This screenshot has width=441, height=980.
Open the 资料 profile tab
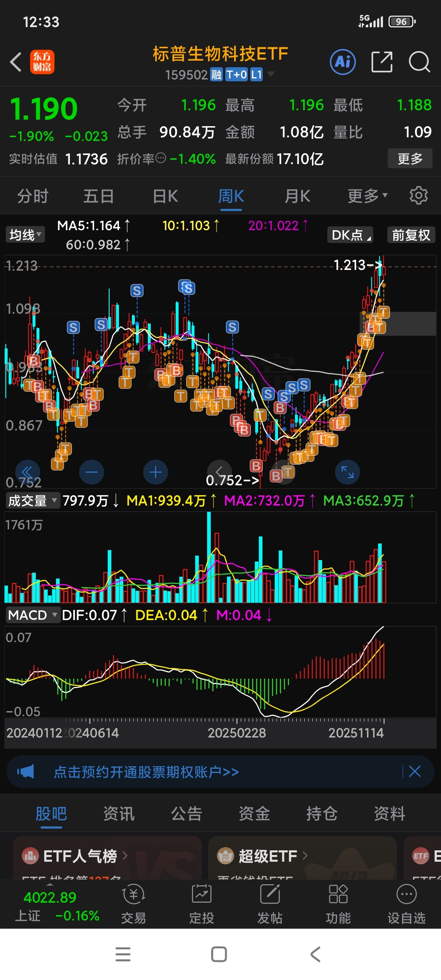pos(389,813)
